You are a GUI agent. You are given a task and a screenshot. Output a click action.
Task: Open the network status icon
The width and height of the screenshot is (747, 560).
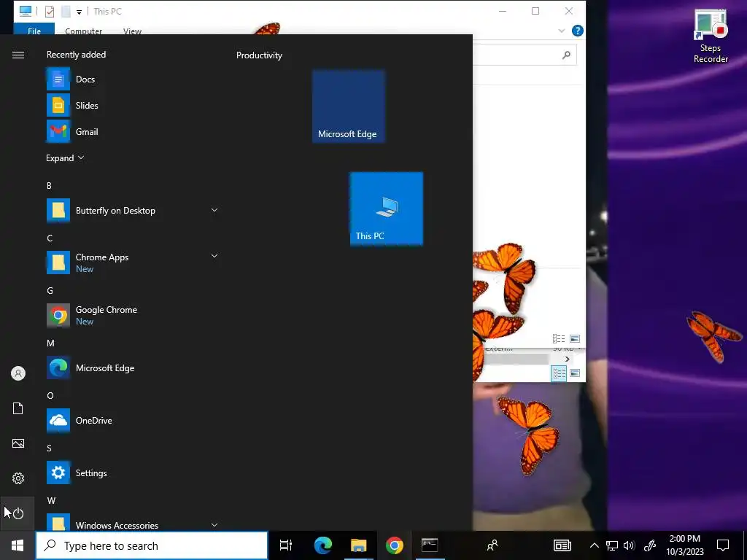click(612, 545)
